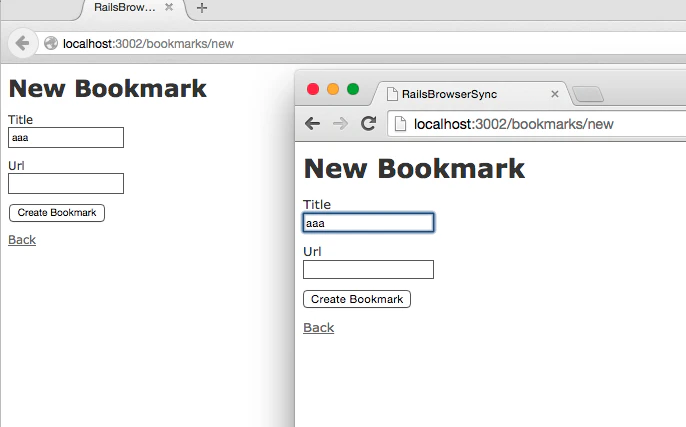This screenshot has height=427, width=686.
Task: Follow the Back link in the Firefox window
Action: (22, 240)
